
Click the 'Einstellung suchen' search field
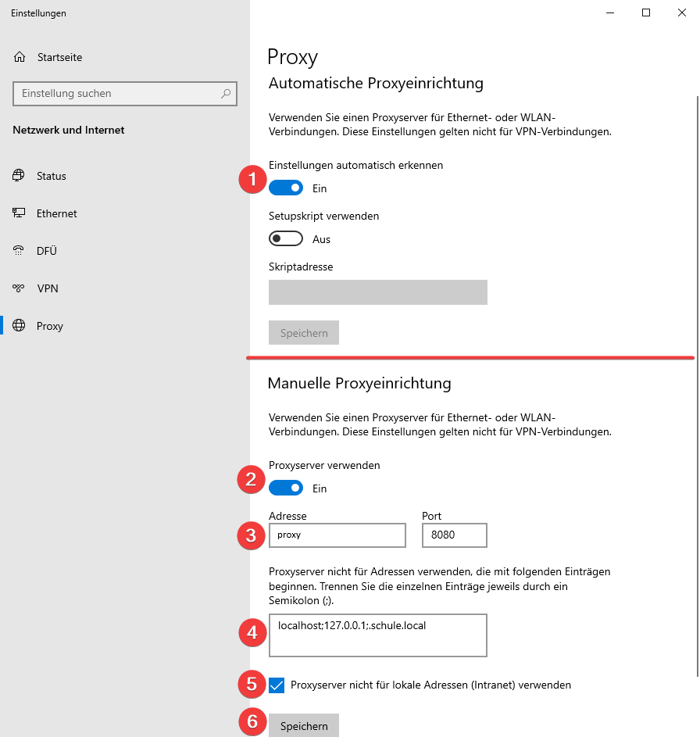point(125,94)
